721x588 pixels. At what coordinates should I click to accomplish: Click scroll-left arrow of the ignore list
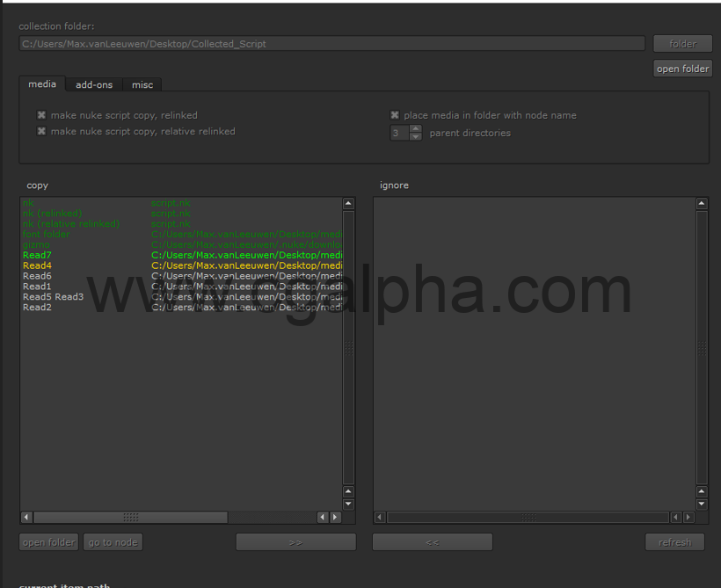coord(379,518)
